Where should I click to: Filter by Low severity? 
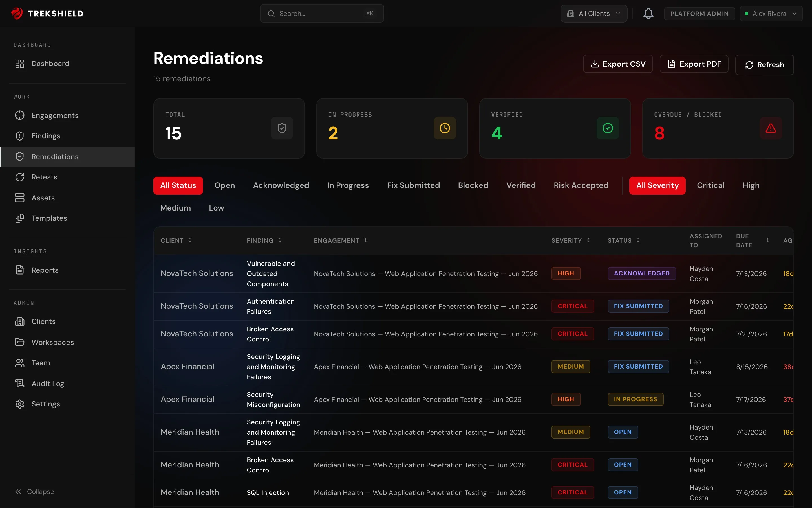(217, 208)
